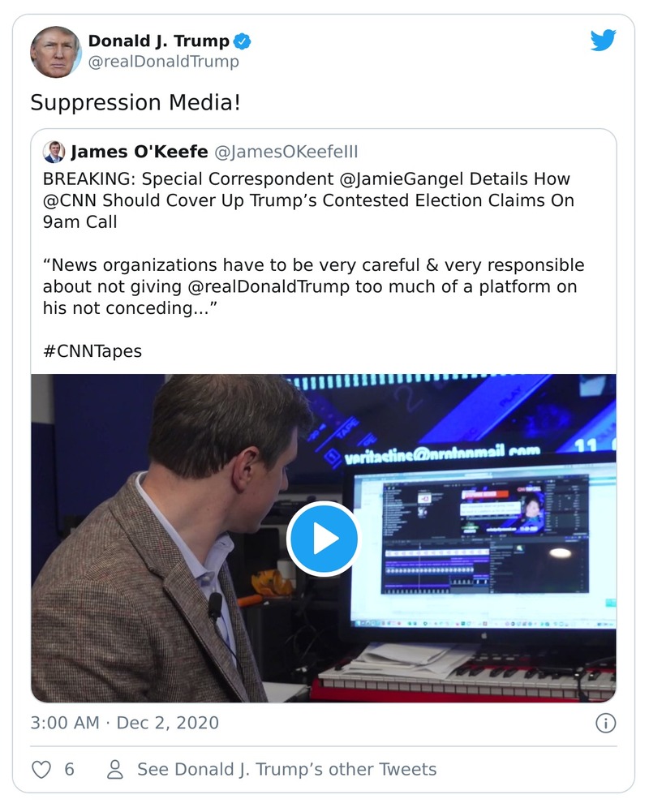Viewport: 649px width, 812px height.
Task: Open the Twitter info circle icon
Action: coord(605,723)
